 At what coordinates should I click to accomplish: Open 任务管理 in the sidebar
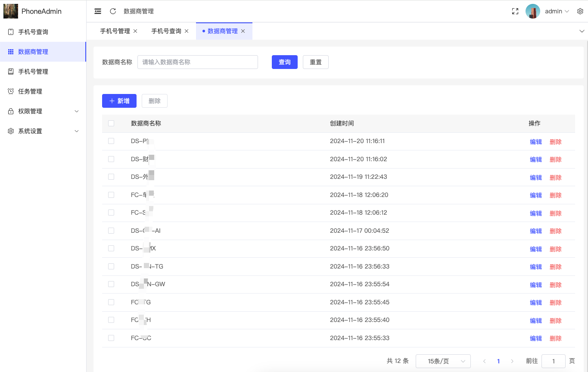[x=43, y=91]
